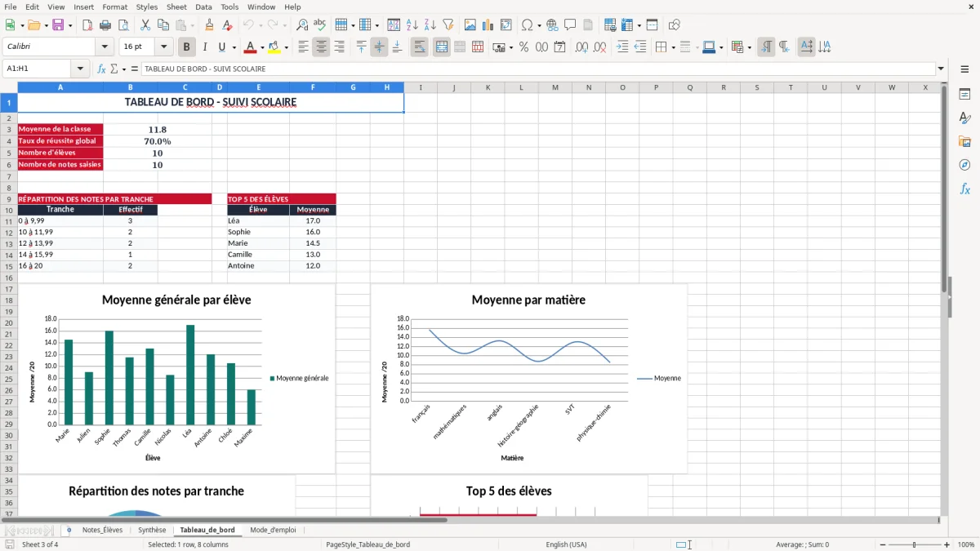Click the zoom slider in status bar
Viewport: 980px width, 551px height.
[914, 544]
